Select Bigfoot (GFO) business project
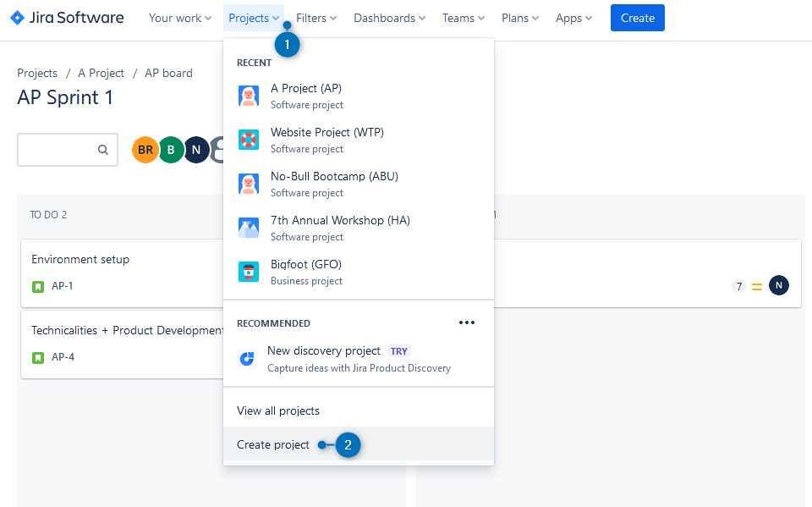The width and height of the screenshot is (812, 507). 359,273
